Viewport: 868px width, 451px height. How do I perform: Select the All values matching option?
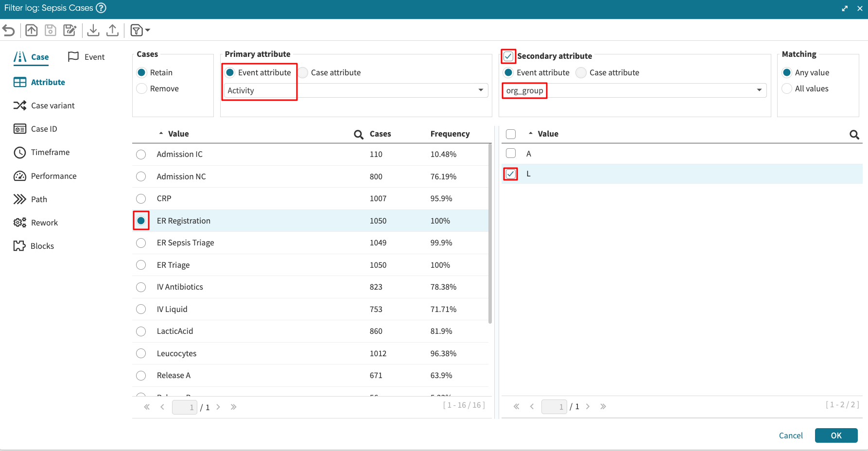pos(787,88)
